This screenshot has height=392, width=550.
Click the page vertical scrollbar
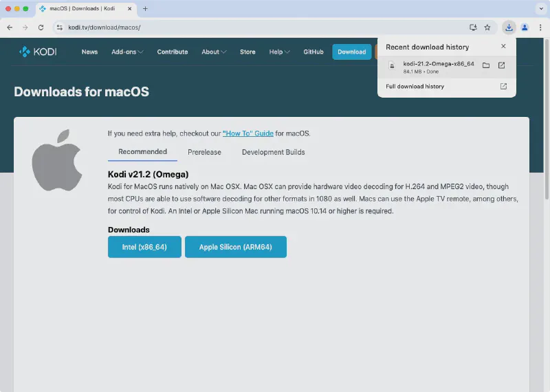point(547,120)
